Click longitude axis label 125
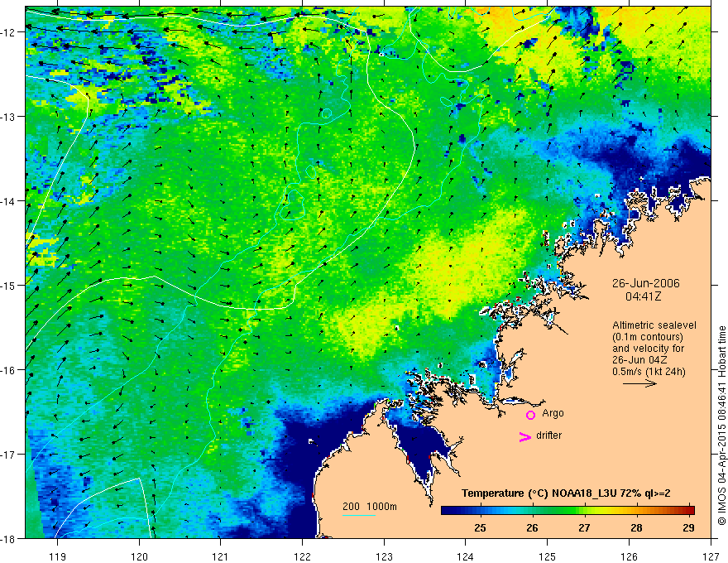The height and width of the screenshot is (563, 728). pyautogui.click(x=548, y=556)
